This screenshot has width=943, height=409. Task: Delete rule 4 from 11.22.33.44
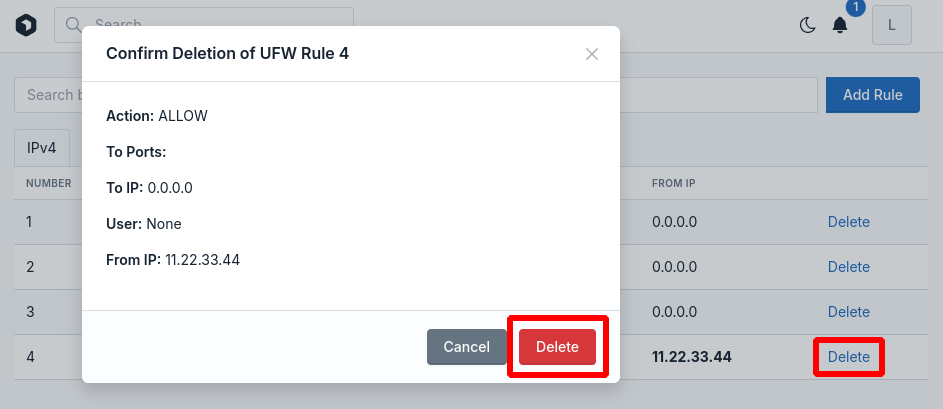click(849, 357)
